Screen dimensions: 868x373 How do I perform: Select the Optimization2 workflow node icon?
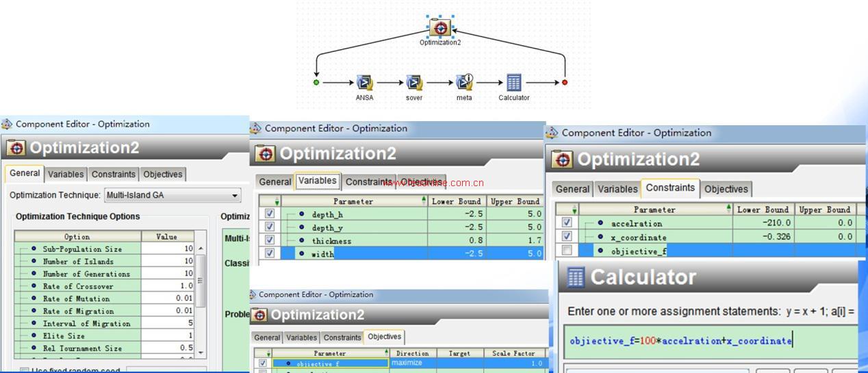tap(440, 27)
